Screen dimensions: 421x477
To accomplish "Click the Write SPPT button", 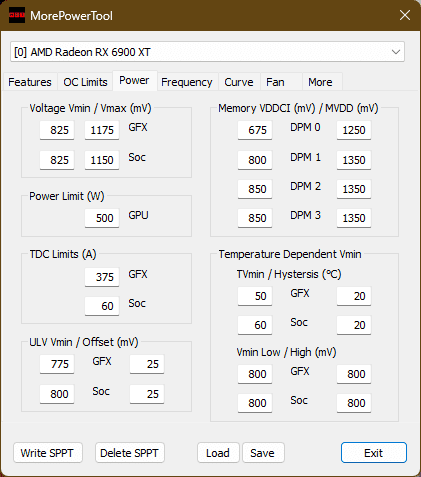I will [x=47, y=453].
